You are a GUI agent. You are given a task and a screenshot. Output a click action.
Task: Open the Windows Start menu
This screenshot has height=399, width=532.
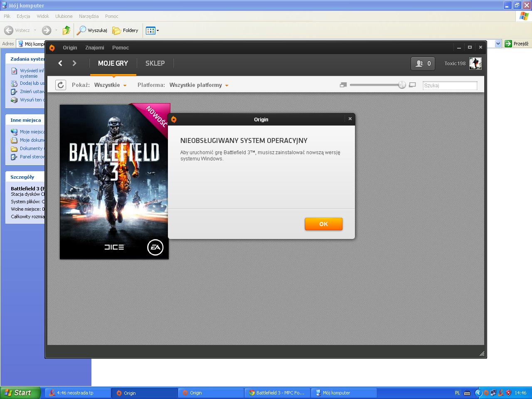click(20, 393)
